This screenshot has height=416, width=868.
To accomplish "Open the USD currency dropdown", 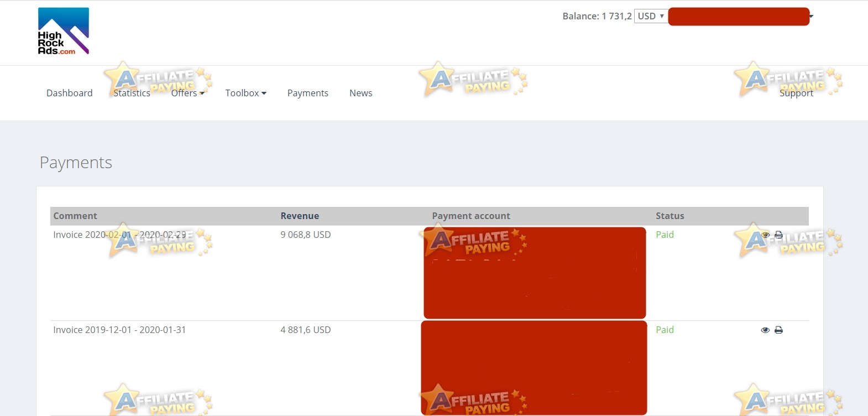I will pyautogui.click(x=651, y=16).
